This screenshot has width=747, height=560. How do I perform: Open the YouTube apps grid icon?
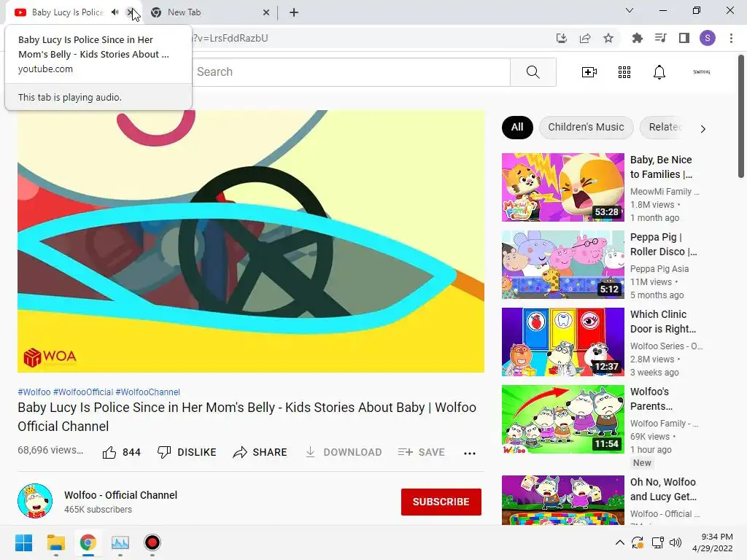click(624, 72)
